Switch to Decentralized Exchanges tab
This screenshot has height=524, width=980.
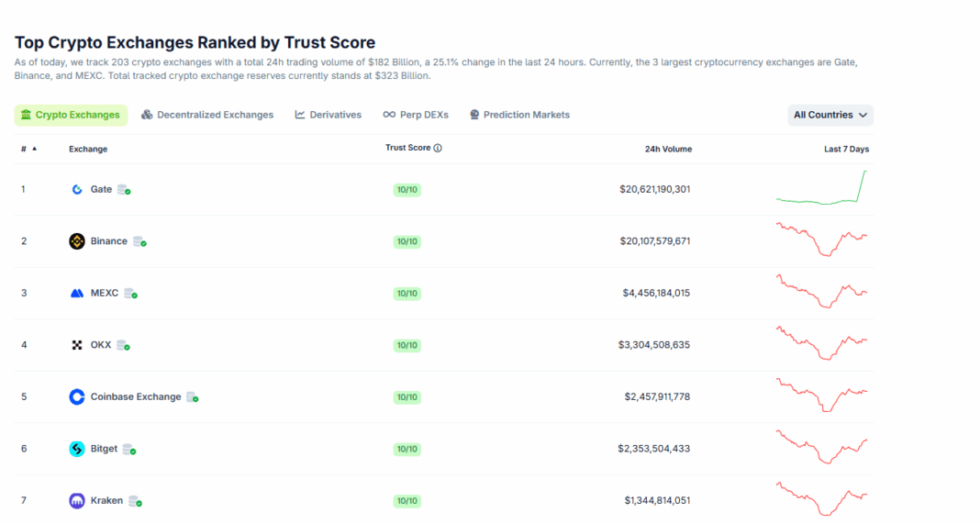point(207,115)
